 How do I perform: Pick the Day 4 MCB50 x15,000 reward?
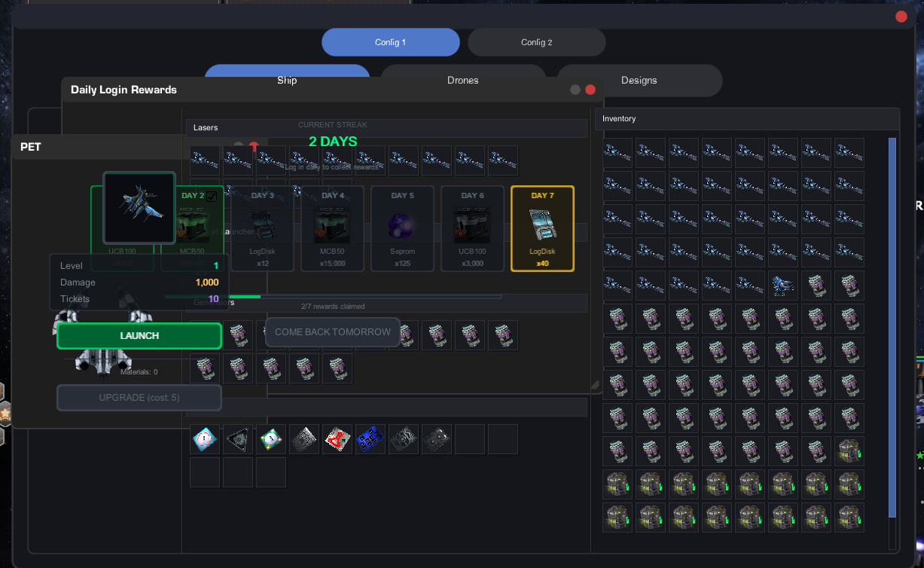pyautogui.click(x=332, y=228)
